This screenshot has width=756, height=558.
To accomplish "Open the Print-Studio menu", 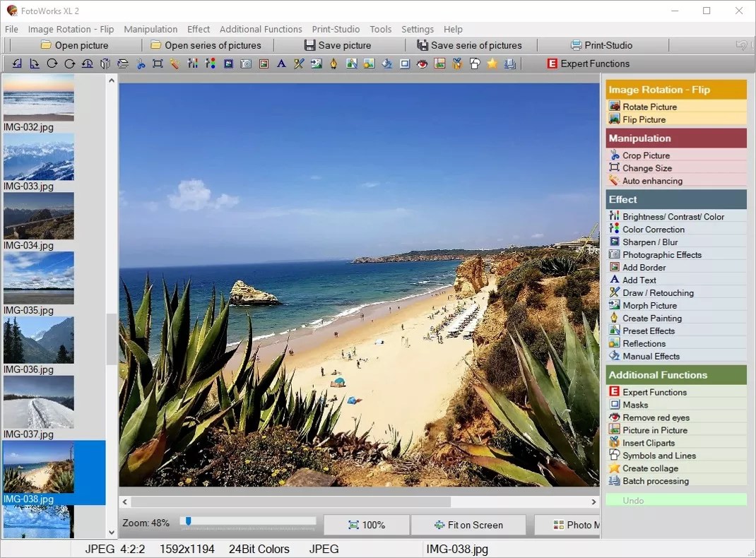I will coord(336,29).
